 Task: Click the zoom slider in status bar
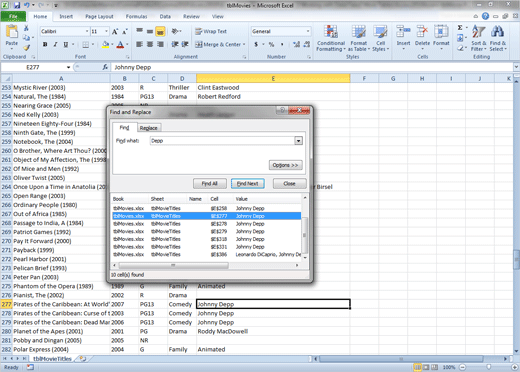coord(489,367)
